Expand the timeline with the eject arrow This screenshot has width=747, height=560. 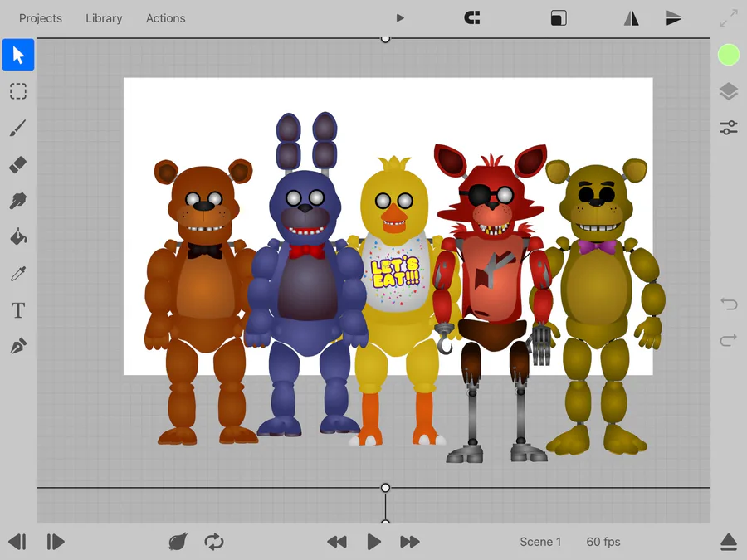729,542
